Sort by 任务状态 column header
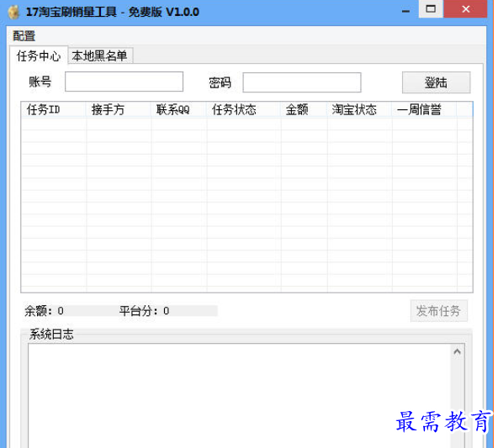This screenshot has width=498, height=448. tap(244, 110)
